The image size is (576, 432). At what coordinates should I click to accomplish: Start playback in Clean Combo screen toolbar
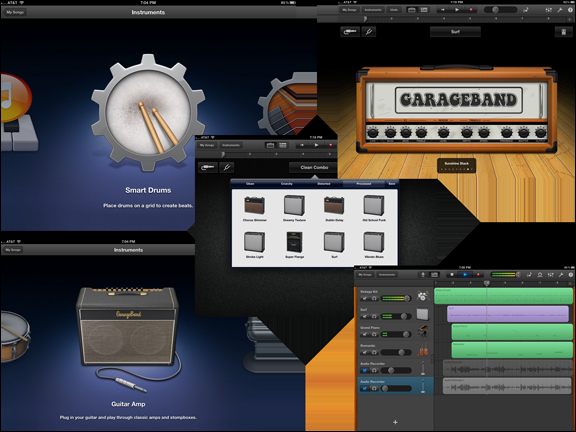click(x=316, y=145)
